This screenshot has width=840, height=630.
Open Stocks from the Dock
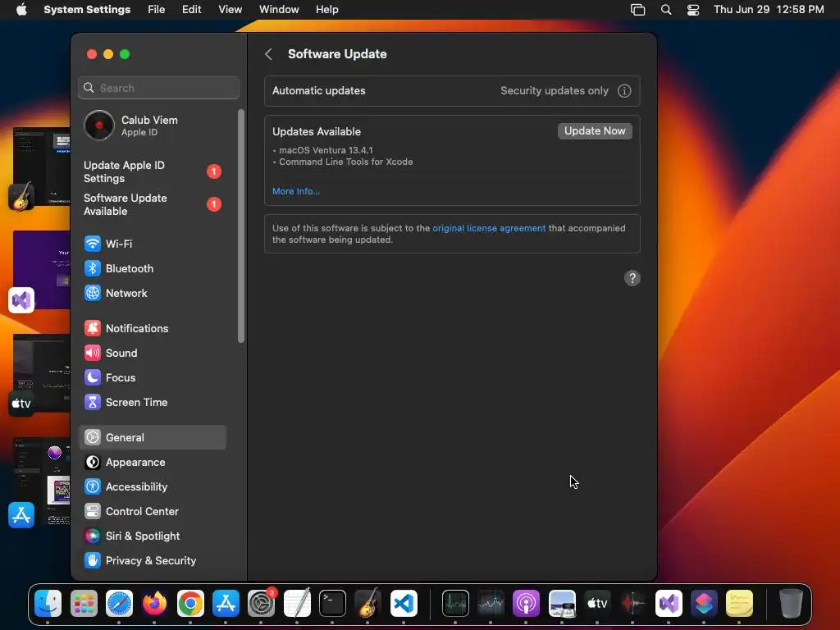491,603
